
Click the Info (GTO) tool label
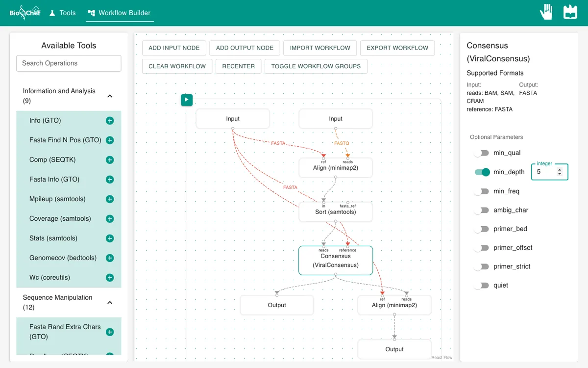tap(45, 121)
